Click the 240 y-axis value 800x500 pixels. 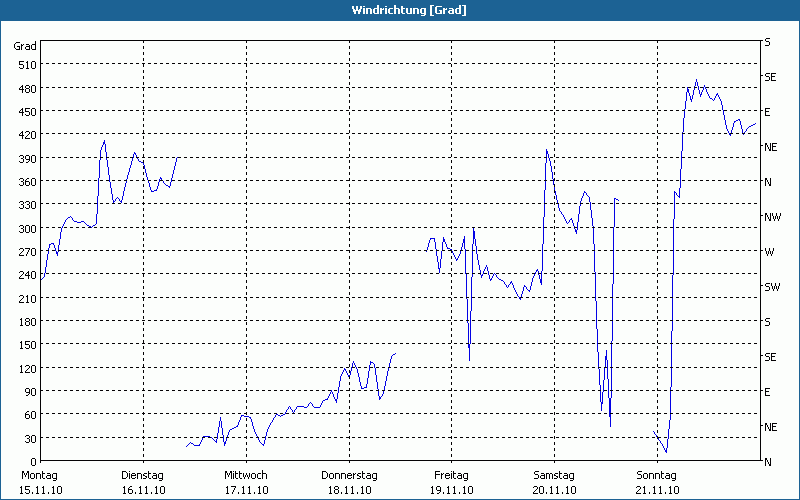tap(28, 275)
